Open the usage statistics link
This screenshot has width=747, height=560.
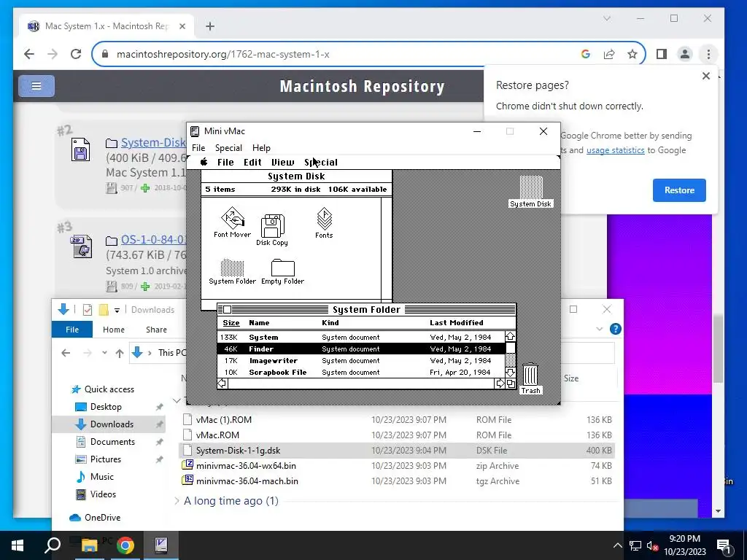tap(615, 150)
